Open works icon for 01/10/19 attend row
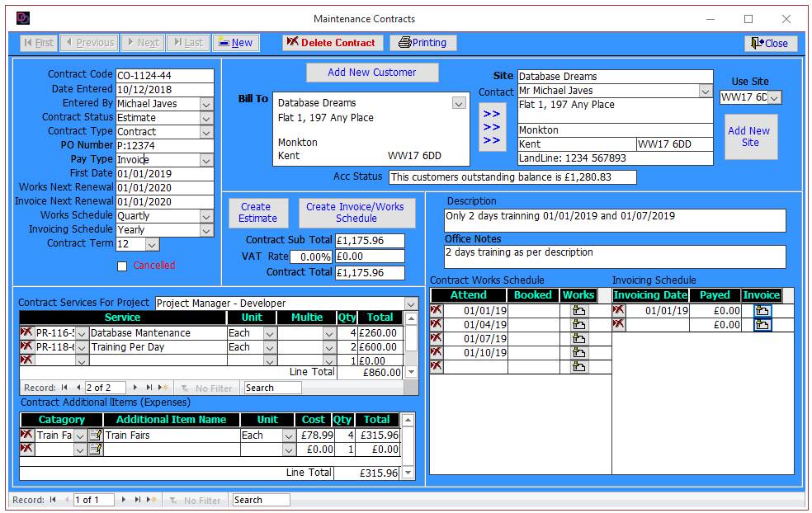 pos(579,352)
